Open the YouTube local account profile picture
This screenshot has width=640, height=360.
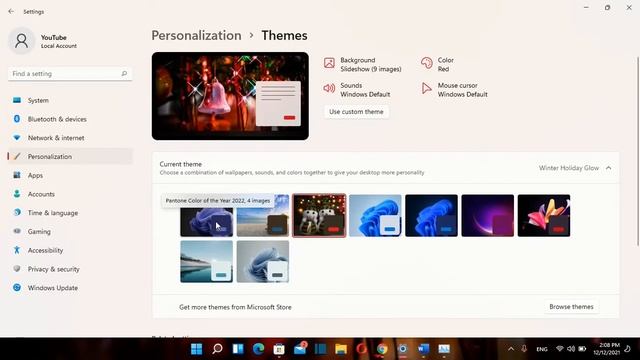coord(21,41)
